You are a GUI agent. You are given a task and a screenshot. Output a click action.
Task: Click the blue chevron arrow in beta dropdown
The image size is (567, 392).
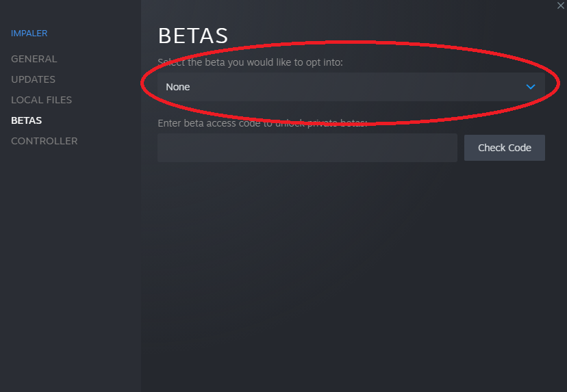click(530, 87)
